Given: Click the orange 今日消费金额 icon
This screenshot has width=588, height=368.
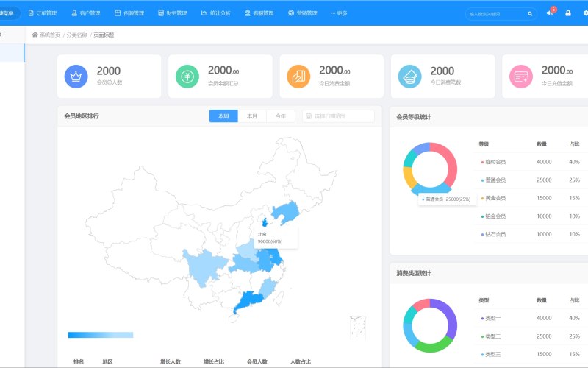Looking at the screenshot, I should tap(298, 77).
